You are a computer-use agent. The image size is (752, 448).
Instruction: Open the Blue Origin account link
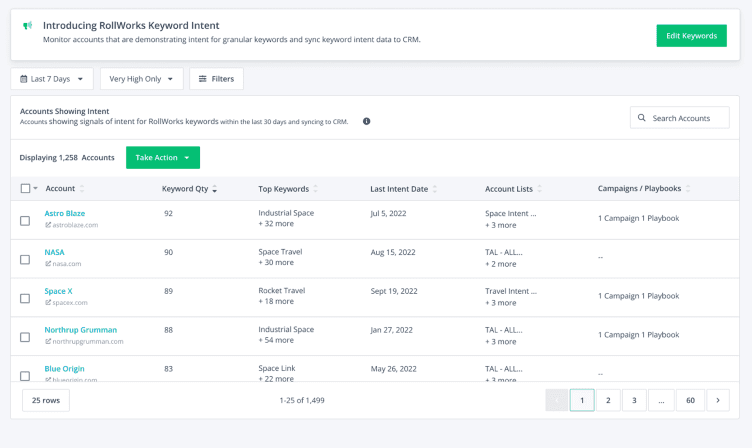(x=64, y=369)
